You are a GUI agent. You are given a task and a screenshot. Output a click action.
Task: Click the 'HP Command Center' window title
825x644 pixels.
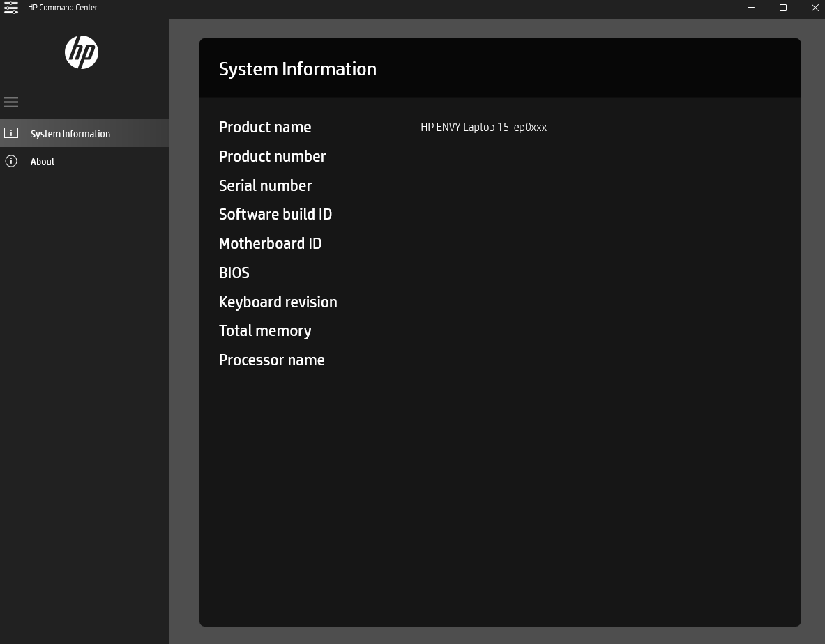(x=63, y=8)
